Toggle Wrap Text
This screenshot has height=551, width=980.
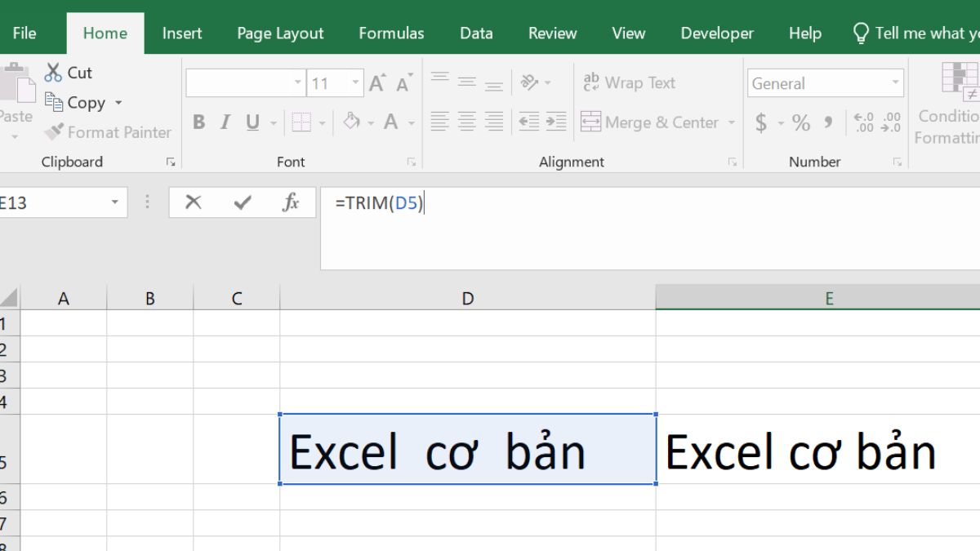pyautogui.click(x=629, y=82)
